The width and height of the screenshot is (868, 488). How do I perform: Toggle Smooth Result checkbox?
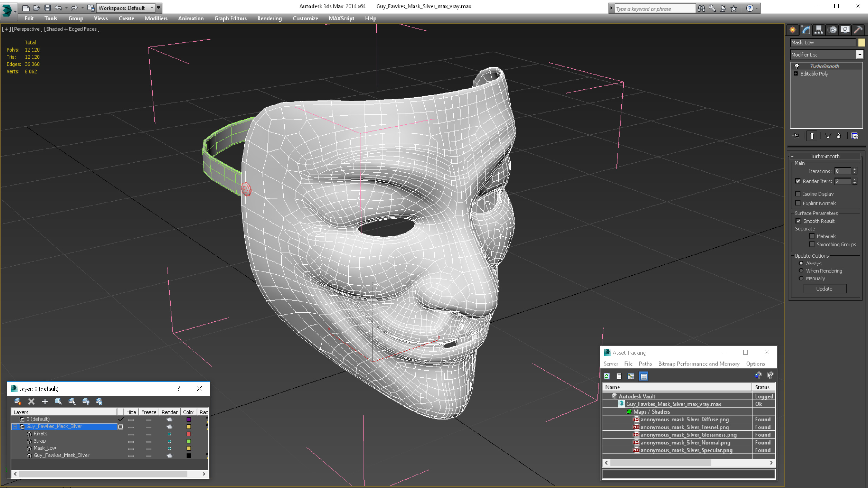pos(798,221)
